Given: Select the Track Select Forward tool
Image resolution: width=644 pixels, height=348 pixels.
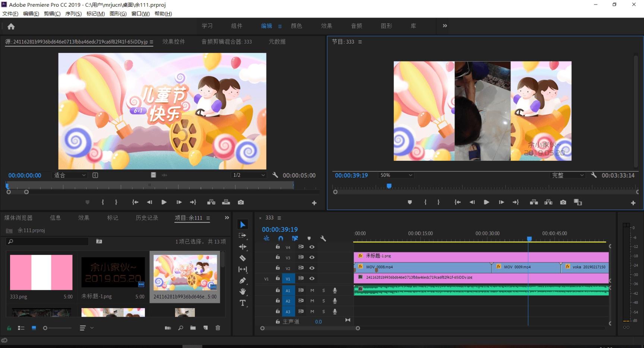Looking at the screenshot, I should click(243, 236).
